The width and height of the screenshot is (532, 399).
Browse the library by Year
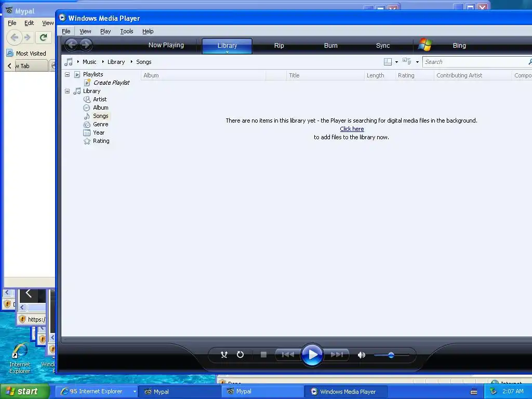[x=99, y=132]
